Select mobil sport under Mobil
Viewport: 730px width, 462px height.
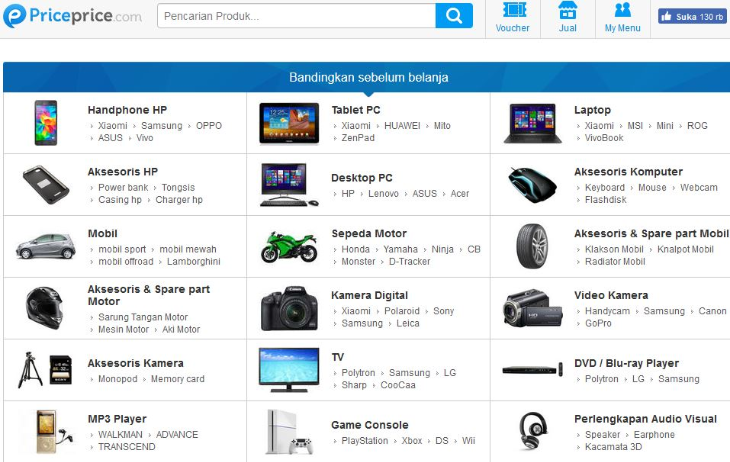(122, 249)
